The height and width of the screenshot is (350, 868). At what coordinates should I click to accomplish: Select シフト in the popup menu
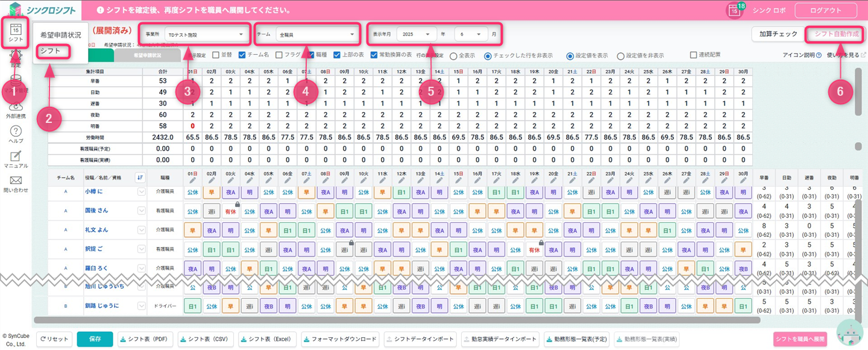tap(51, 51)
